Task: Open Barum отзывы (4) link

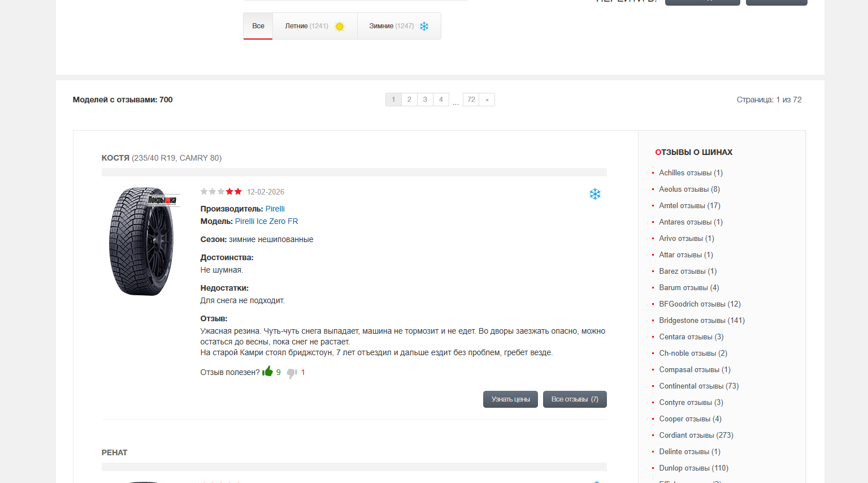Action: tap(689, 288)
